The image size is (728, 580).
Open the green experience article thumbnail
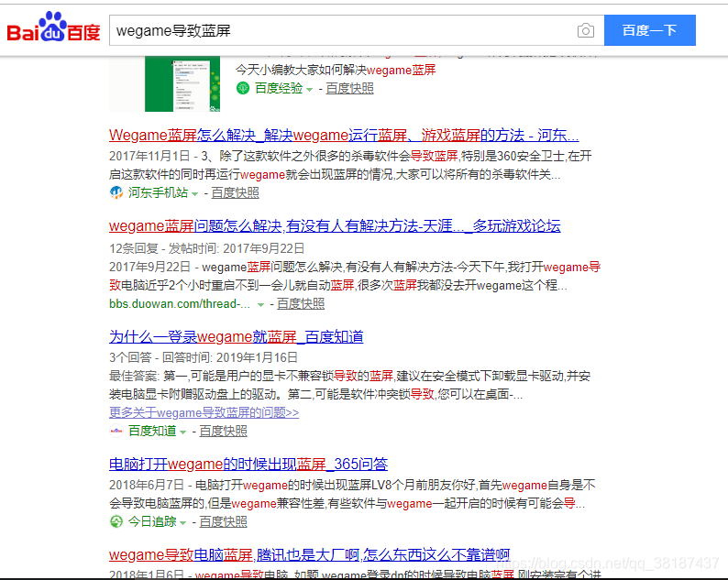[x=182, y=84]
